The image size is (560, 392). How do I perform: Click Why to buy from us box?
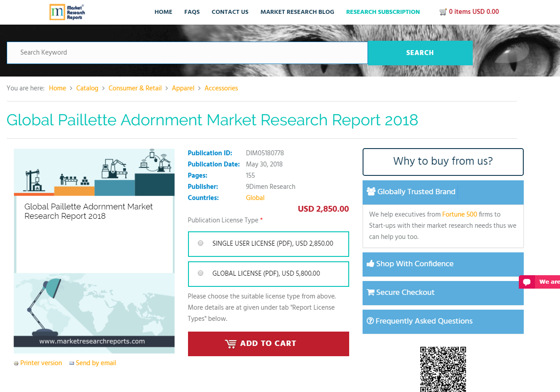click(x=443, y=162)
